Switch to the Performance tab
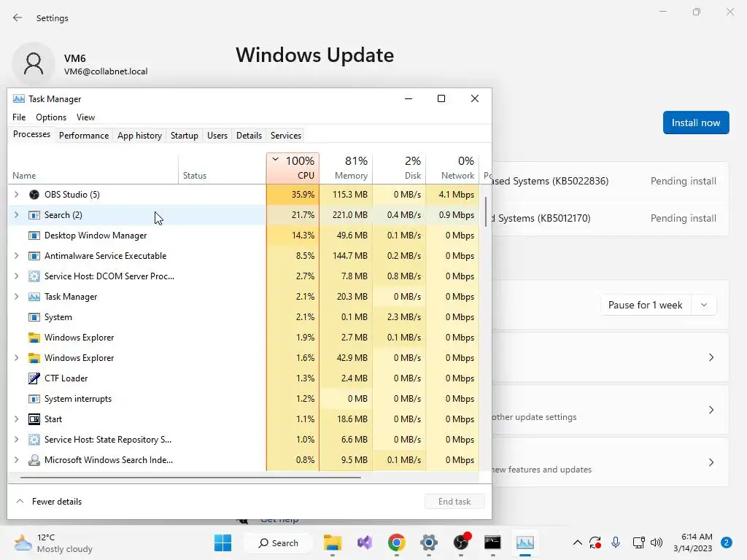 pos(84,136)
